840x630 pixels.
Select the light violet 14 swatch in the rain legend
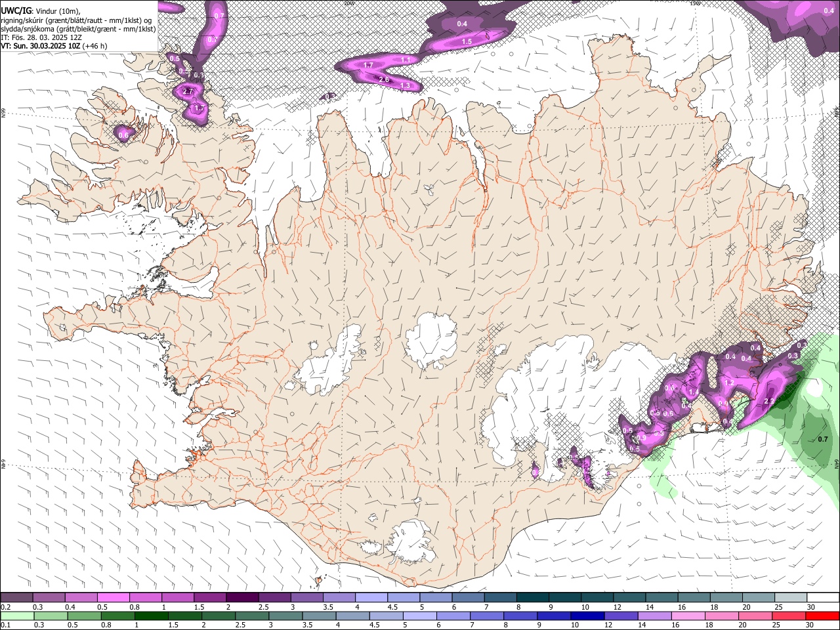[654, 616]
